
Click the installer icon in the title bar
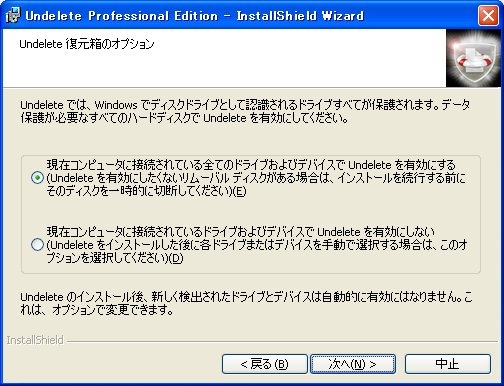coord(13,15)
